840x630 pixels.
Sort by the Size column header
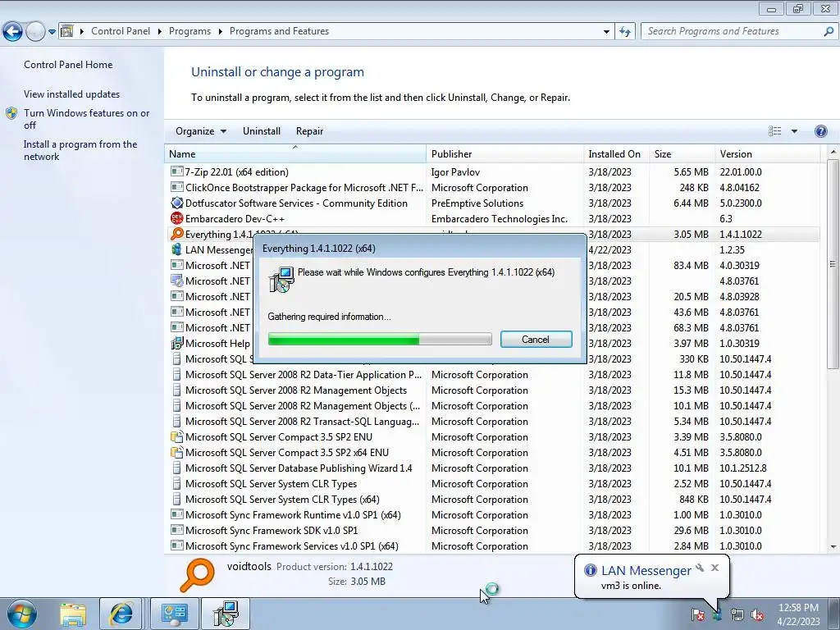[x=682, y=153]
